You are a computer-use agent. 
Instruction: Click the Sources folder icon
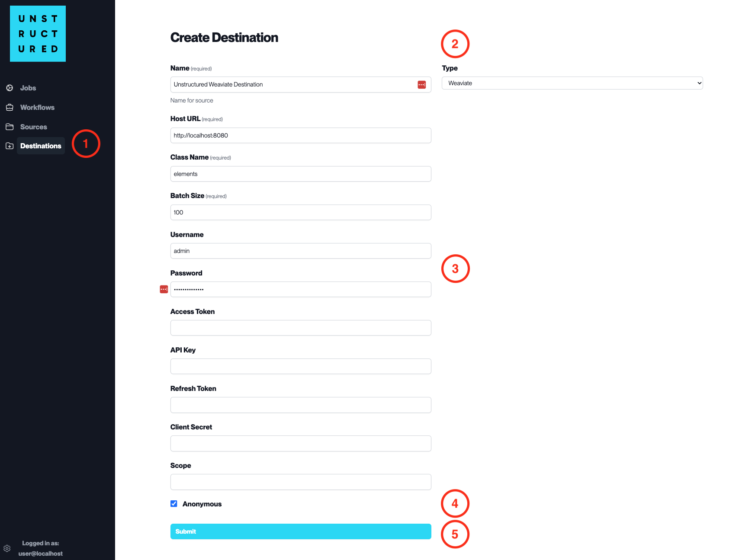(x=10, y=127)
